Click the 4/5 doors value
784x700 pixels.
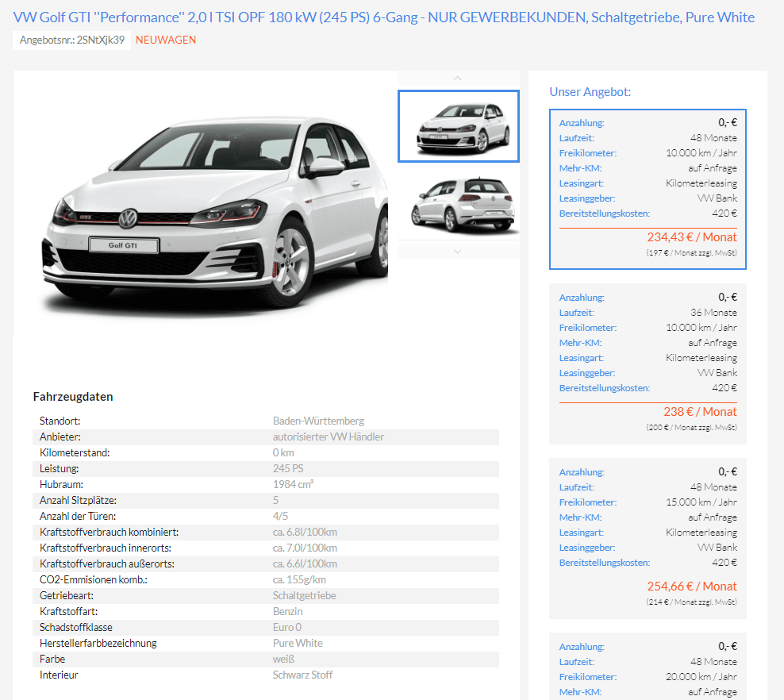(x=280, y=516)
